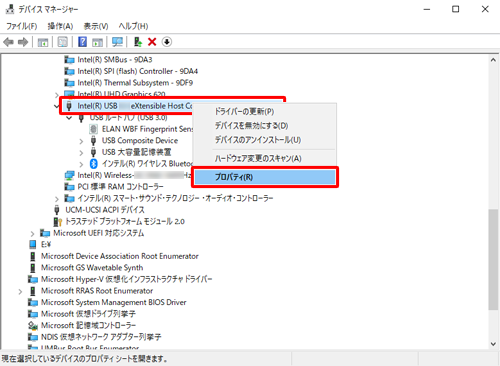Open the 操作(A) menu
The width and height of the screenshot is (500, 366).
[60, 26]
